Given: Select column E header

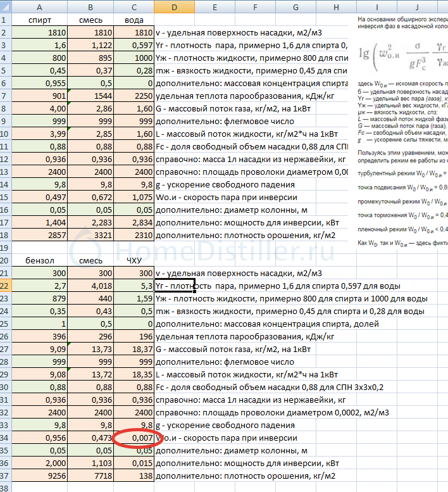Looking at the screenshot, I should click(x=215, y=6).
